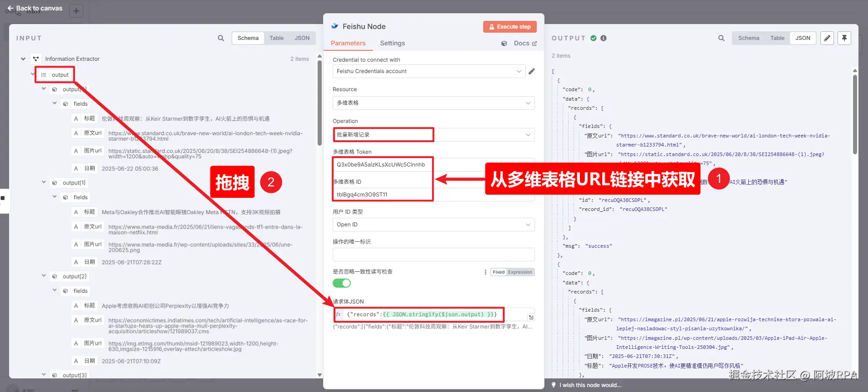Click the edit output pencil icon
Screen dimensions: 868x392
click(x=827, y=38)
